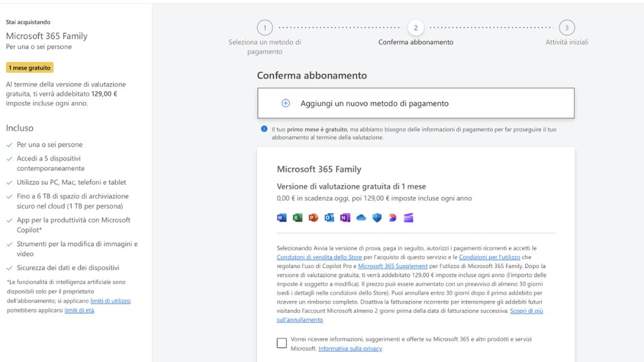Open the limiti di età link
This screenshot has width=644, height=362.
pyautogui.click(x=79, y=311)
